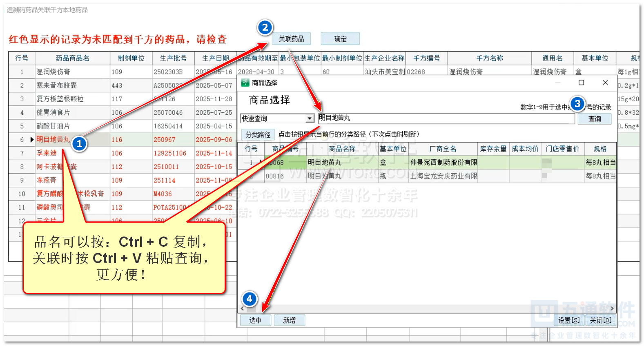Click the 关联药品 button
The width and height of the screenshot is (644, 346).
291,39
